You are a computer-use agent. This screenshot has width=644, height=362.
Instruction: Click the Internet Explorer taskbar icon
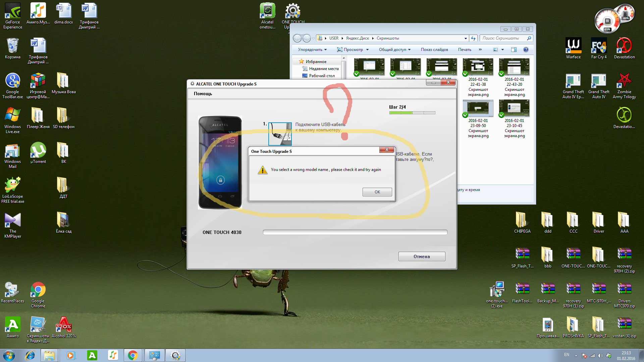tap(30, 355)
